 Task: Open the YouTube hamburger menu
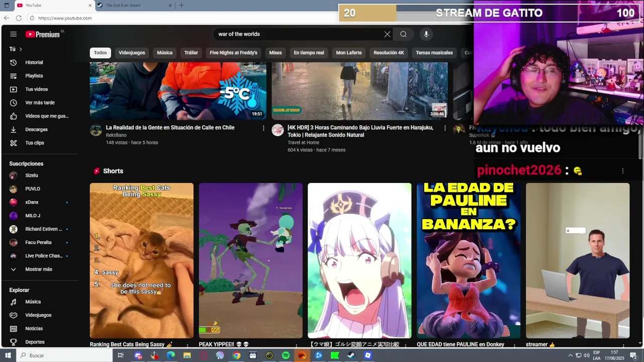click(14, 34)
